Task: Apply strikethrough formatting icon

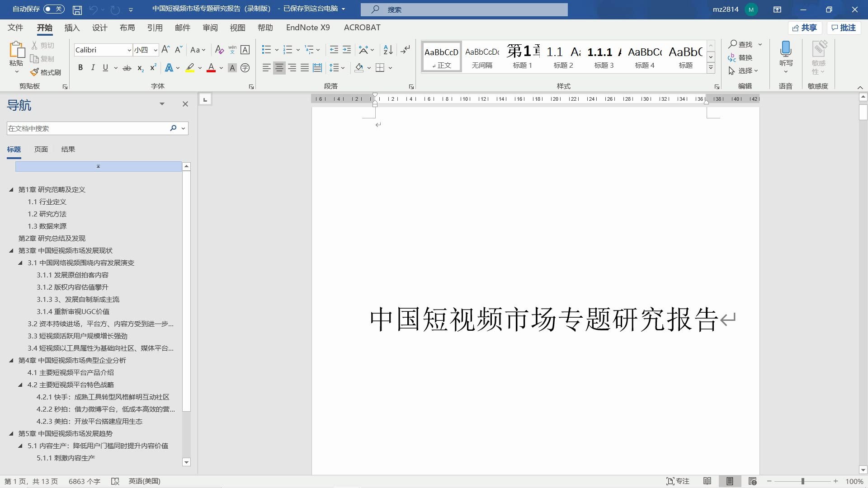Action: (127, 68)
